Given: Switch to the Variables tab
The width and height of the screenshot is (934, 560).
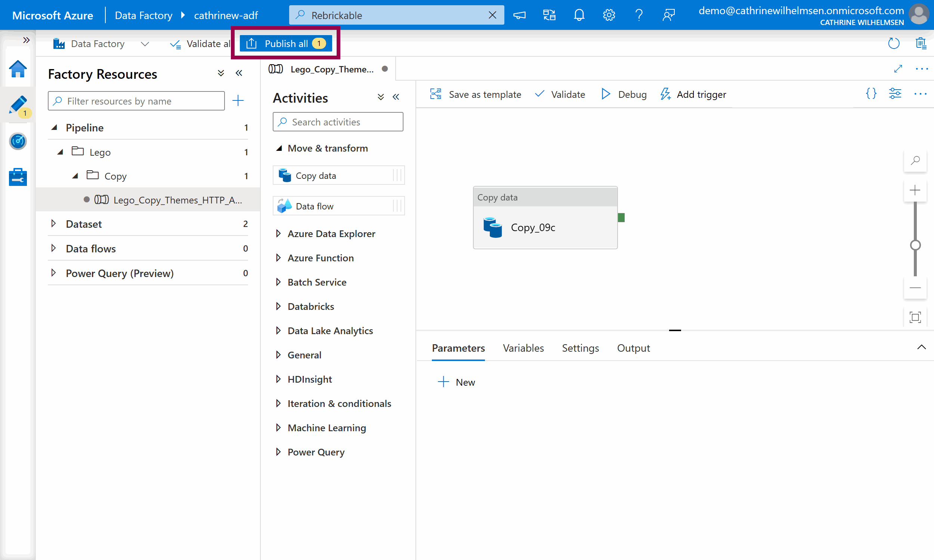Looking at the screenshot, I should [523, 348].
